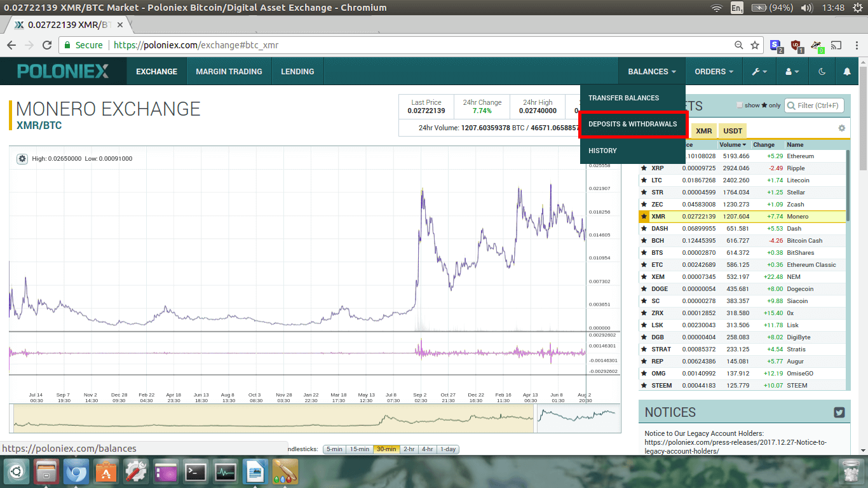Go back with the browser back arrow
This screenshot has height=488, width=868.
click(11, 45)
